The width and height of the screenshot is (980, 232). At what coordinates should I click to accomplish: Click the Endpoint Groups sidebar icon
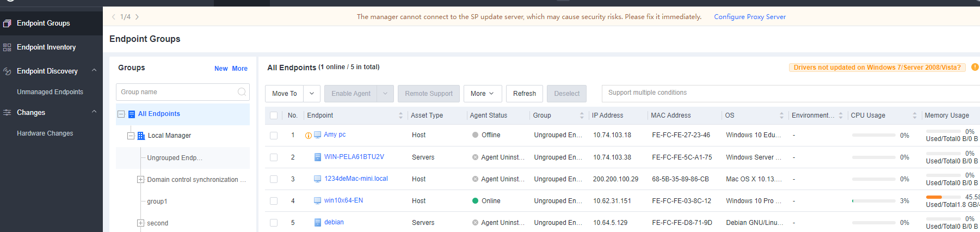coord(7,23)
